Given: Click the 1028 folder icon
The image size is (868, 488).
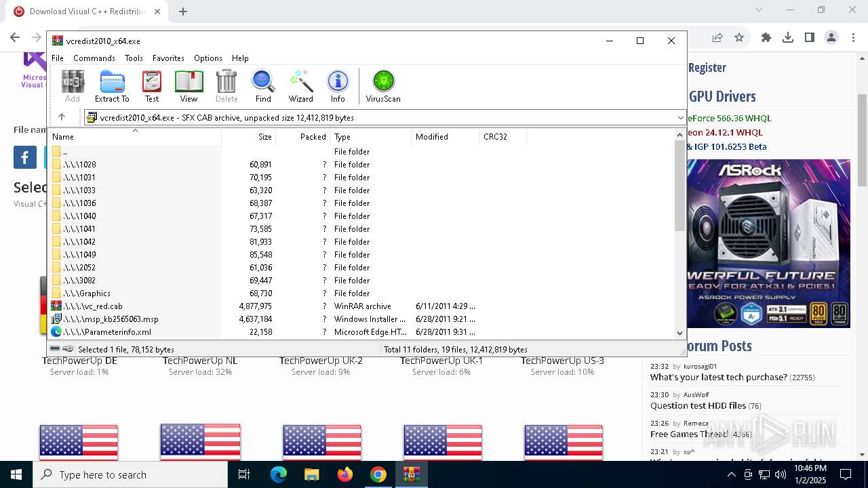Looking at the screenshot, I should tap(57, 164).
